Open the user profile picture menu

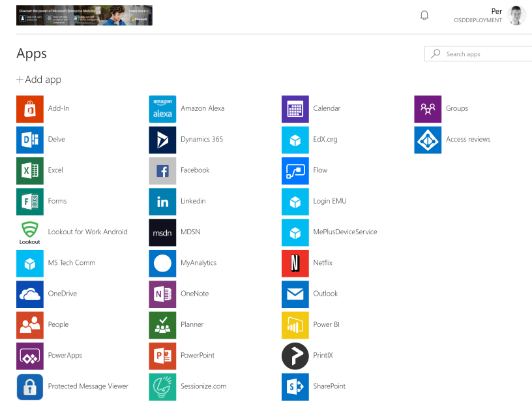pyautogui.click(x=516, y=15)
